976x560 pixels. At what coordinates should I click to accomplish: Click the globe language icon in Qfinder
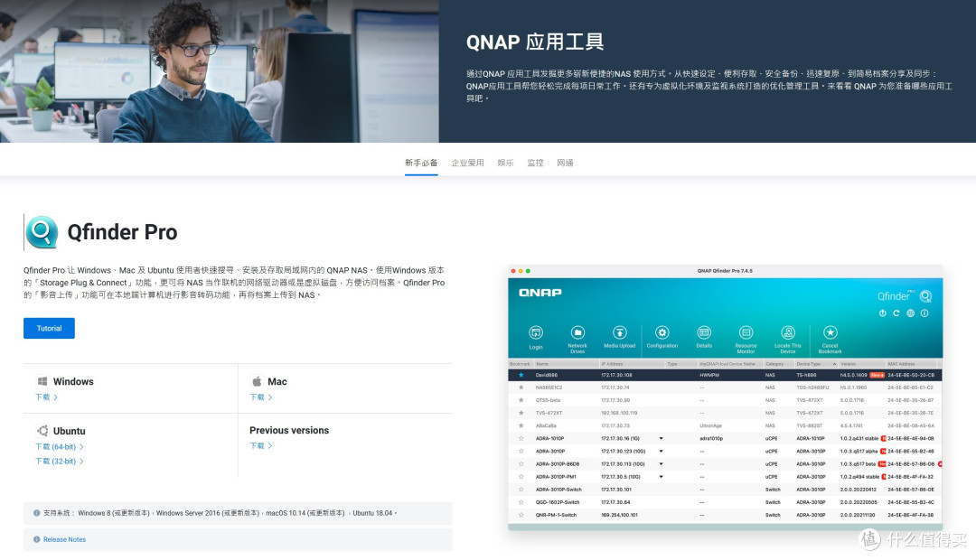[911, 313]
